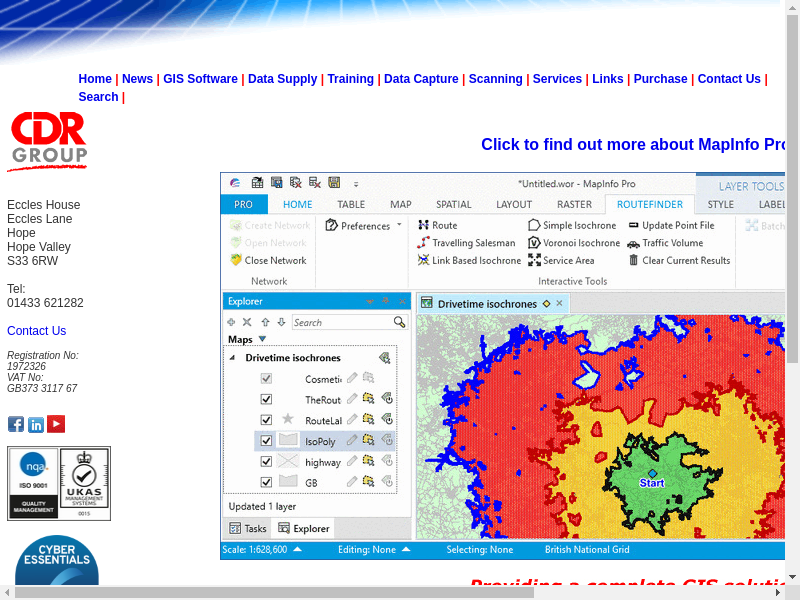This screenshot has width=800, height=600.
Task: Click the Clear Current Results trash icon
Action: (x=634, y=260)
